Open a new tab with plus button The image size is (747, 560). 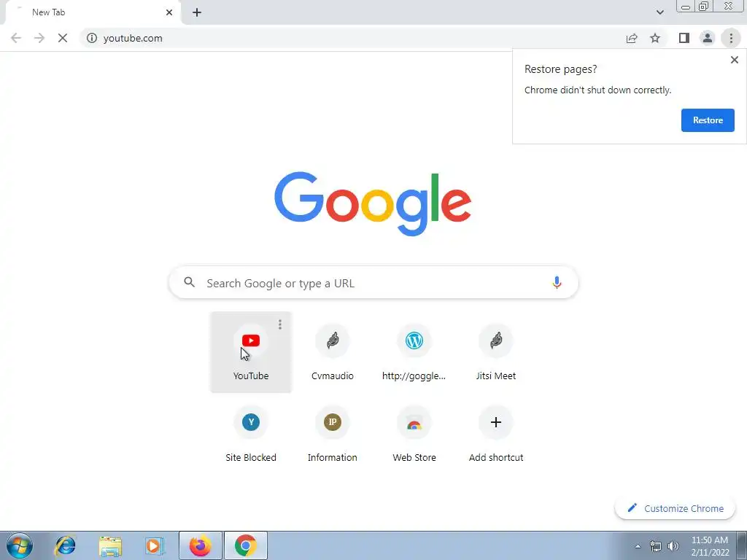pyautogui.click(x=197, y=13)
